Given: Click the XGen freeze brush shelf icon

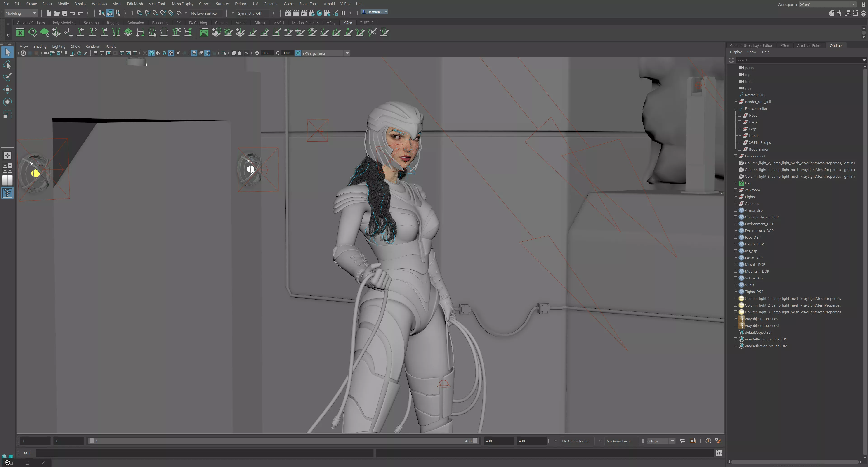Looking at the screenshot, I should 372,32.
